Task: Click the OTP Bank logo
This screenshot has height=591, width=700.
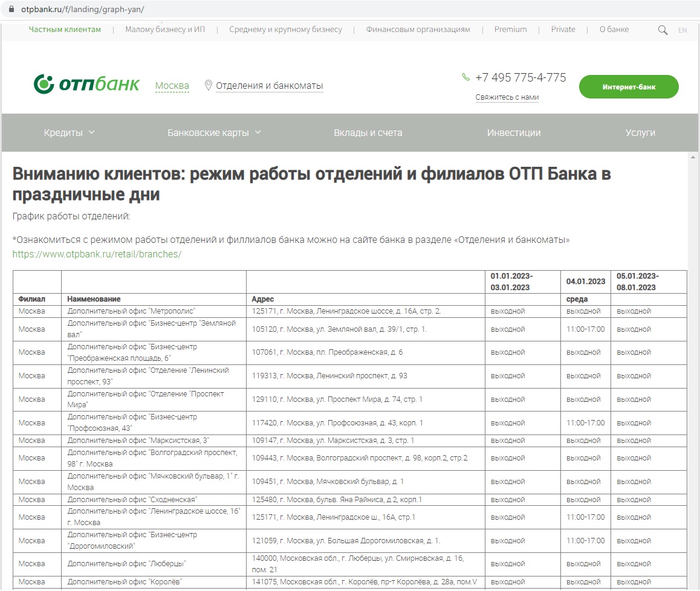Action: 86,84
